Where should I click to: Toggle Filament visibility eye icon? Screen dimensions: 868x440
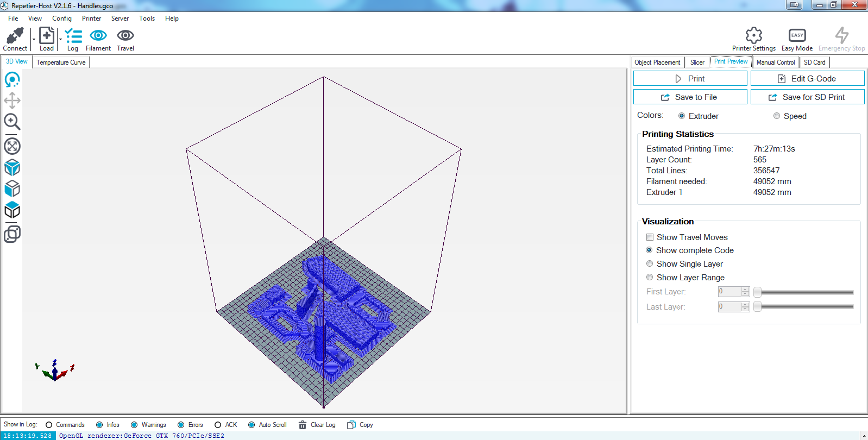point(98,36)
